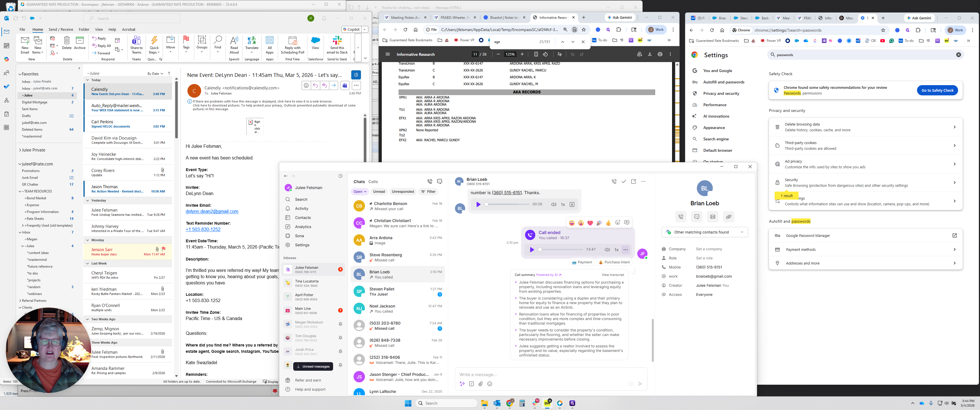Download the 00:26 voicemail audio
980x410 pixels.
[572, 204]
